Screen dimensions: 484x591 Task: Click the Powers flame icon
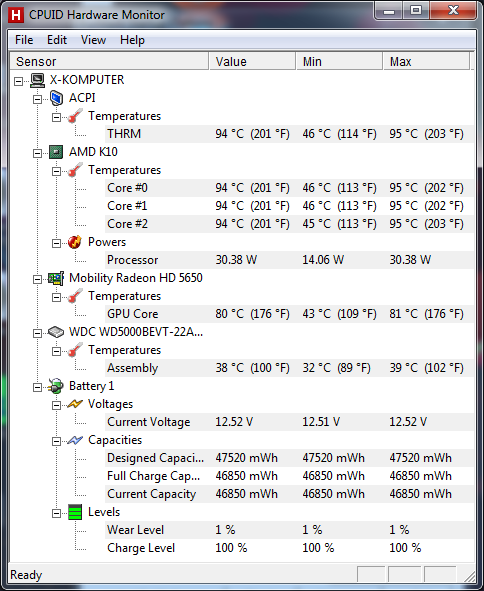(x=75, y=242)
